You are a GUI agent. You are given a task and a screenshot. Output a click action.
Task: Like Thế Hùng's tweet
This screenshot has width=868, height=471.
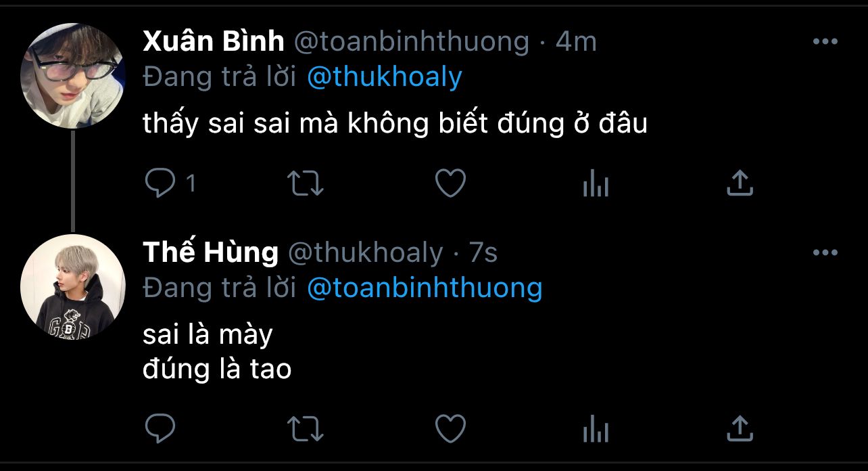pos(450,428)
